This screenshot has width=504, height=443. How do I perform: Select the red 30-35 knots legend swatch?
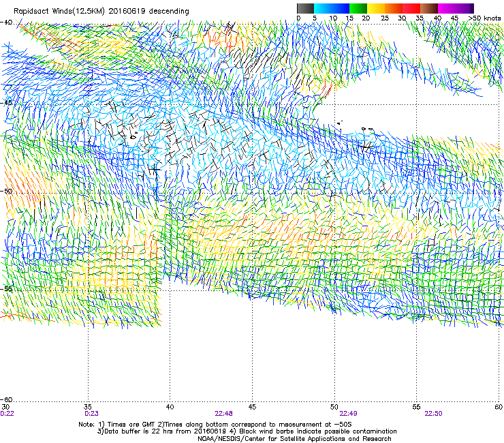[411, 8]
